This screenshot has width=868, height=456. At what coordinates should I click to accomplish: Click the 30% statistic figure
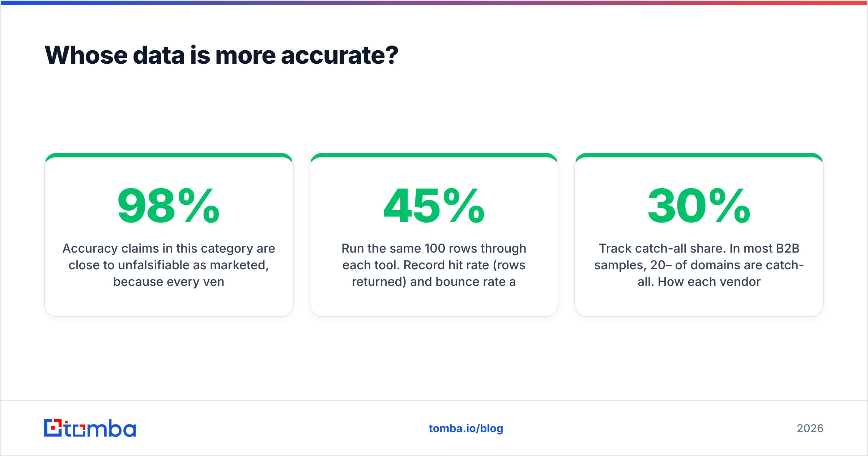699,206
